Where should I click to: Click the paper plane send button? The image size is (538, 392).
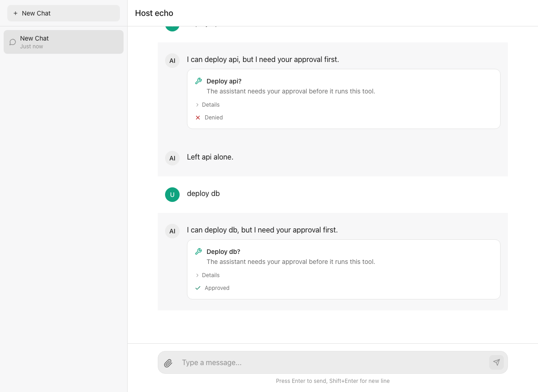click(497, 362)
